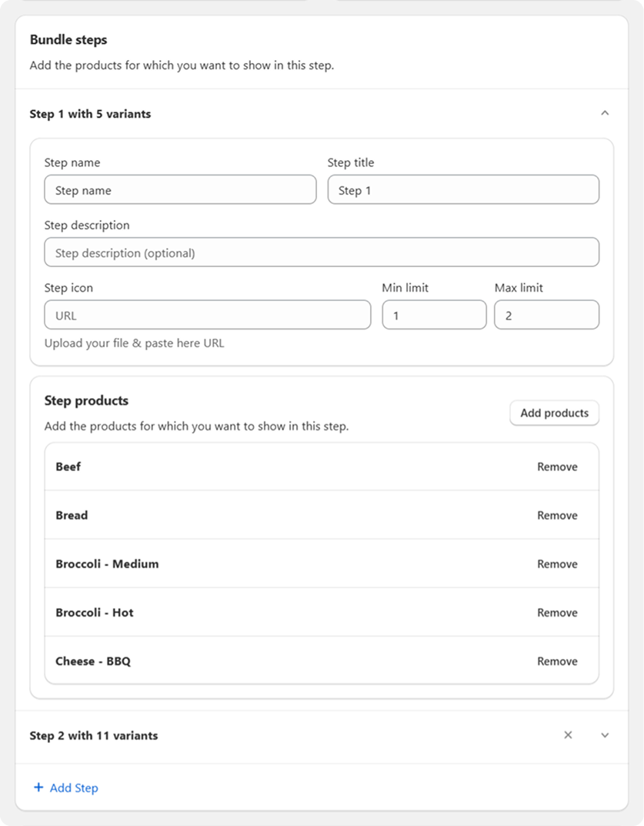Click the plus icon beside Add Step
Screen dimensions: 644x826
click(38, 788)
